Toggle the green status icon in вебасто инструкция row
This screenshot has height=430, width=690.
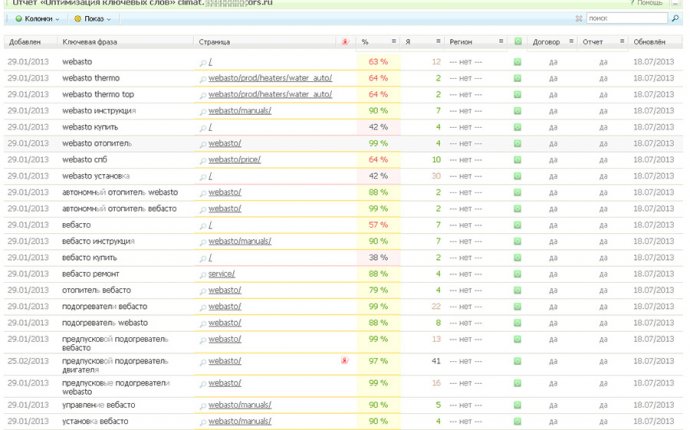[x=518, y=242]
